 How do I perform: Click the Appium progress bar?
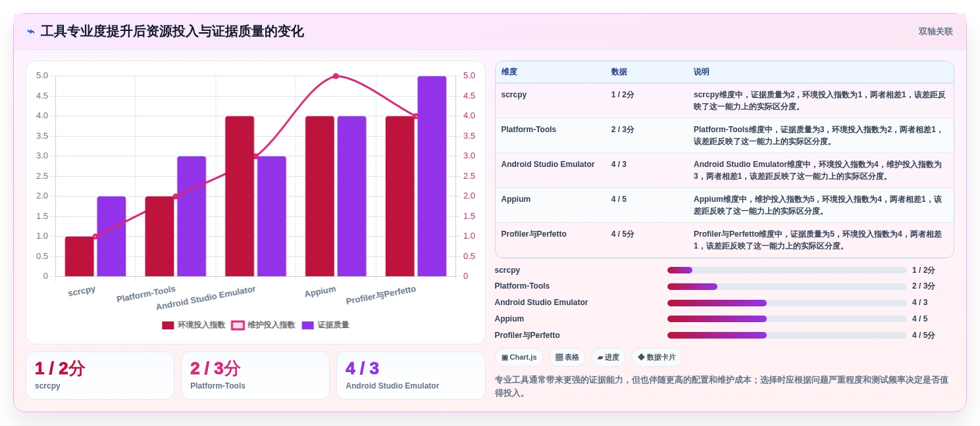[x=787, y=319]
